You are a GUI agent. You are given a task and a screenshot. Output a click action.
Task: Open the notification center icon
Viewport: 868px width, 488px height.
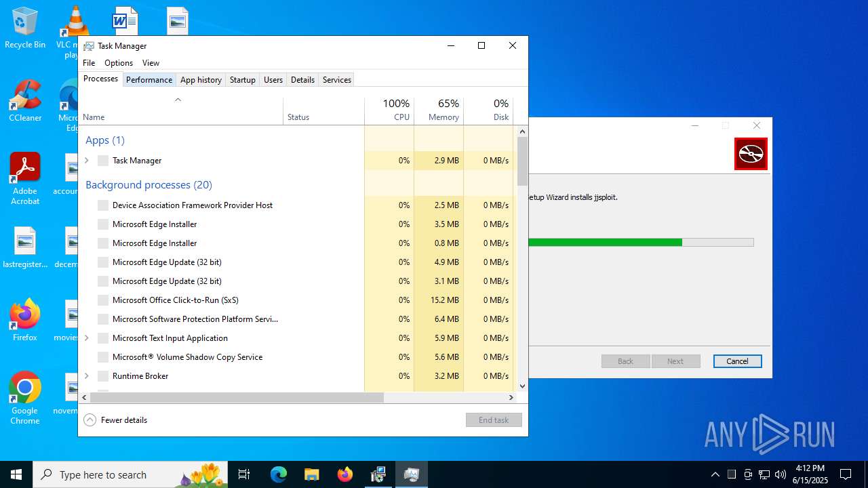pyautogui.click(x=846, y=474)
